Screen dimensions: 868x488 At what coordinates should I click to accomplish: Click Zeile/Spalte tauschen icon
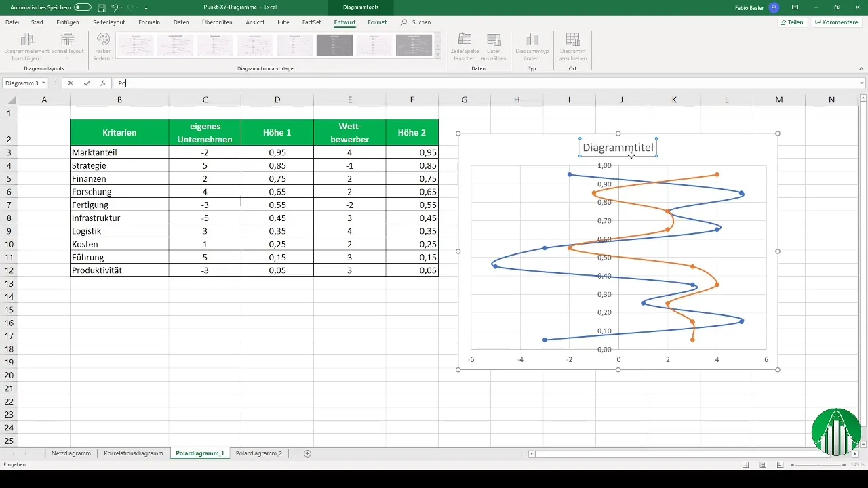465,39
